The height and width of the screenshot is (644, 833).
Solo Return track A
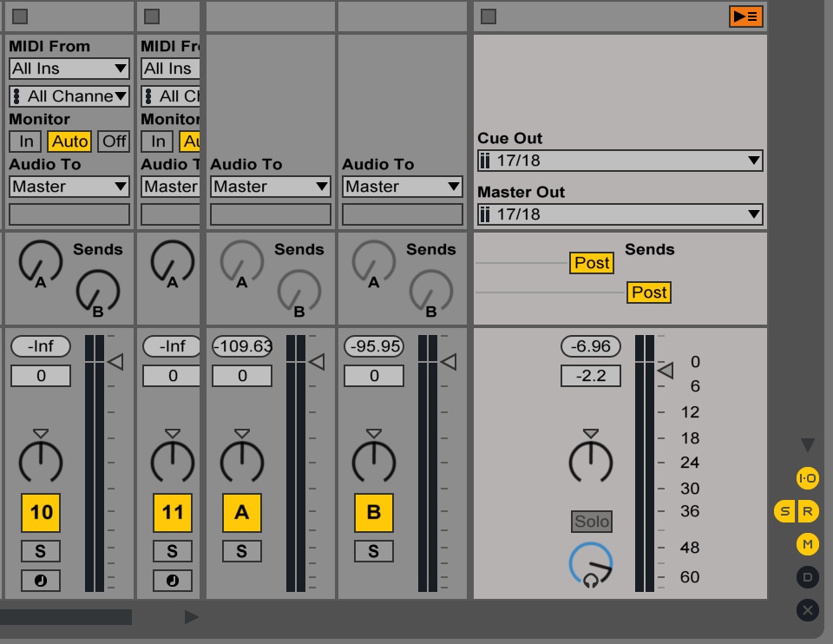(x=241, y=550)
